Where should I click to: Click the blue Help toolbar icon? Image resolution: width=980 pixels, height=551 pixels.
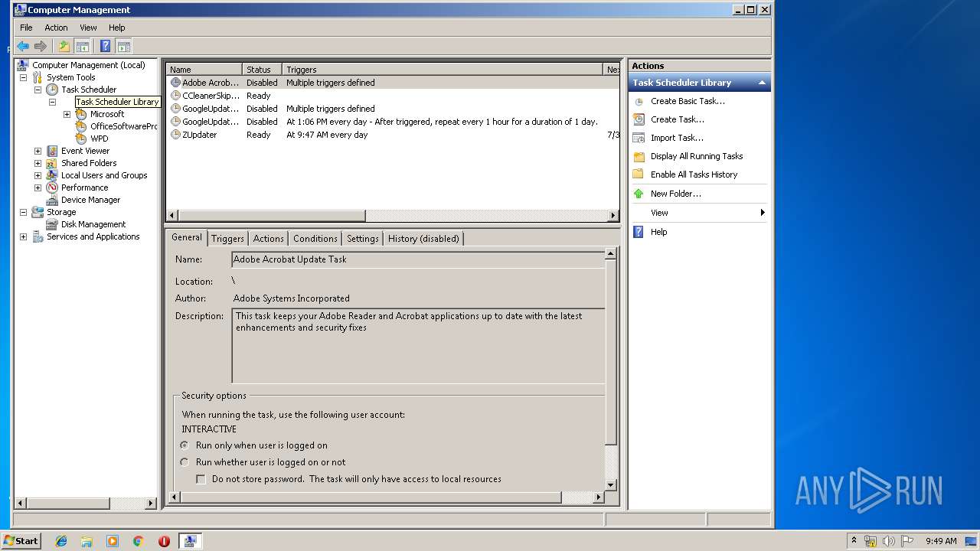point(106,46)
